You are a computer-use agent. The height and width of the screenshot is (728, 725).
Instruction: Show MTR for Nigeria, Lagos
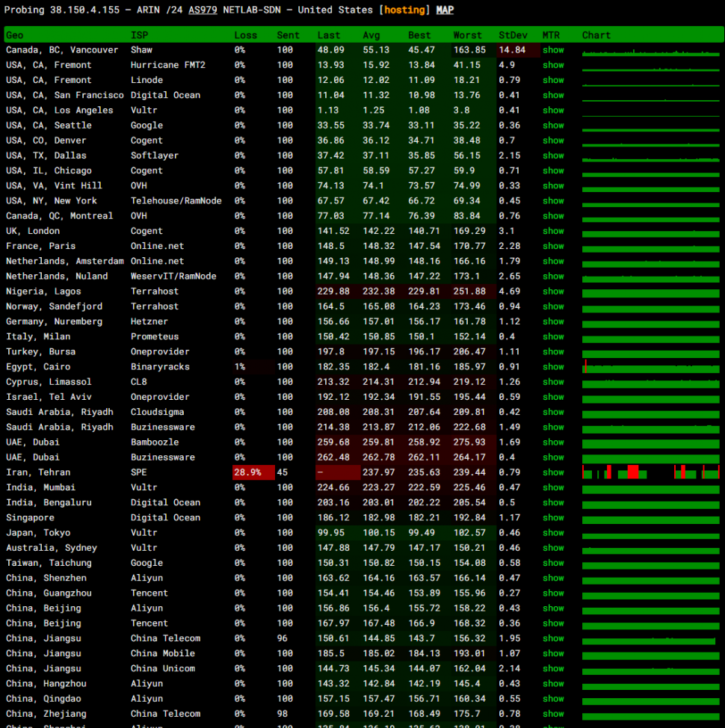coord(553,291)
